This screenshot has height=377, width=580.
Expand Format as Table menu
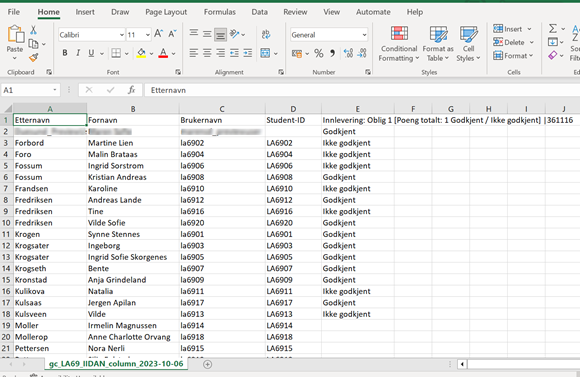point(438,44)
